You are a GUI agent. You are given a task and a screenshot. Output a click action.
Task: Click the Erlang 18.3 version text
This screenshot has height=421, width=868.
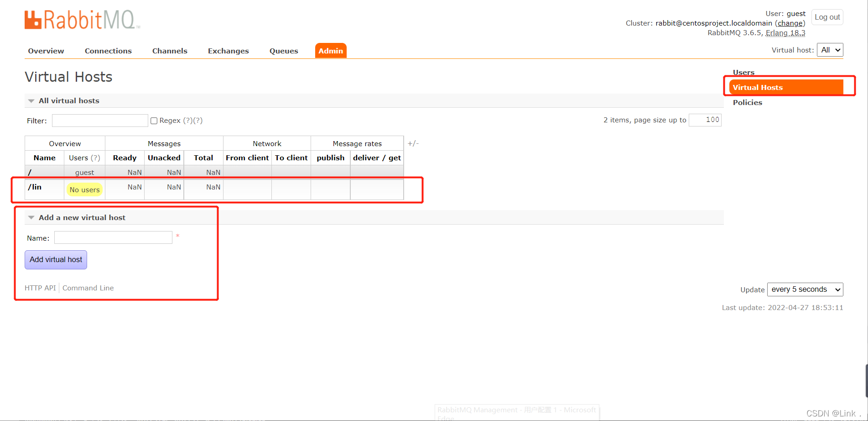785,33
